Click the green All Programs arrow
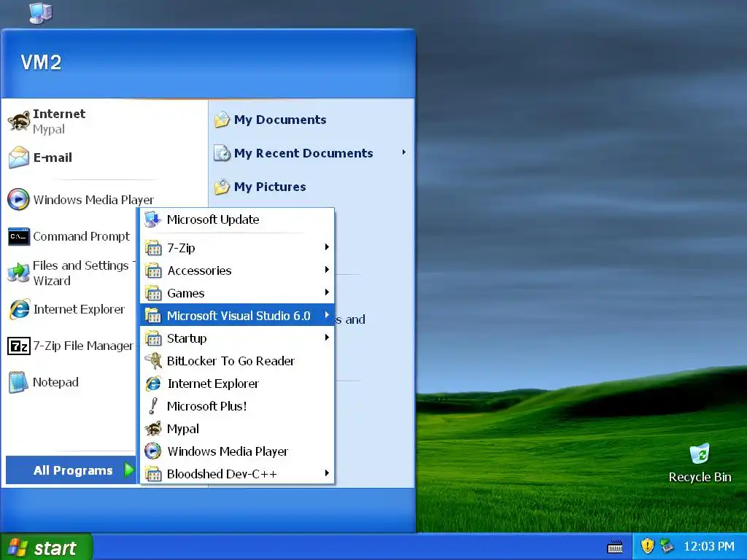Screen dimensions: 747x560 pyautogui.click(x=128, y=470)
